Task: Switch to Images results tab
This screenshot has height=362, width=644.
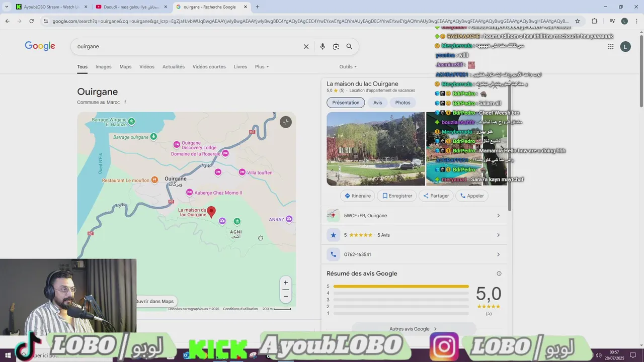Action: coord(104,67)
